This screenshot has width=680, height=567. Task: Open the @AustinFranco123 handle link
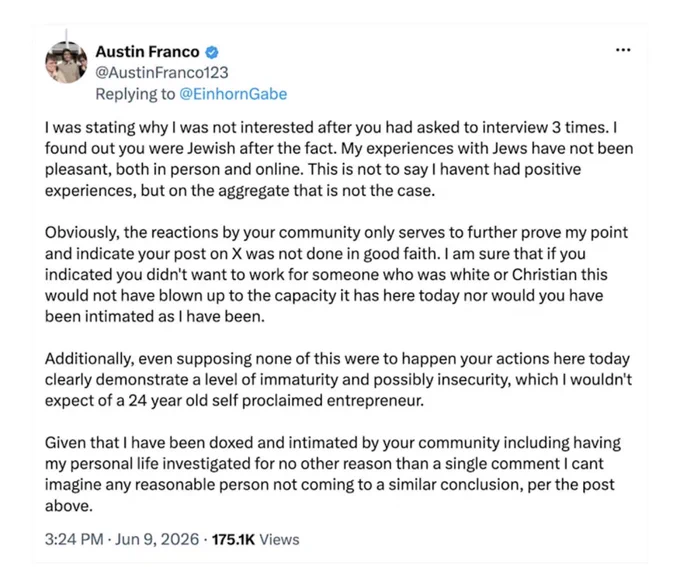(x=162, y=72)
